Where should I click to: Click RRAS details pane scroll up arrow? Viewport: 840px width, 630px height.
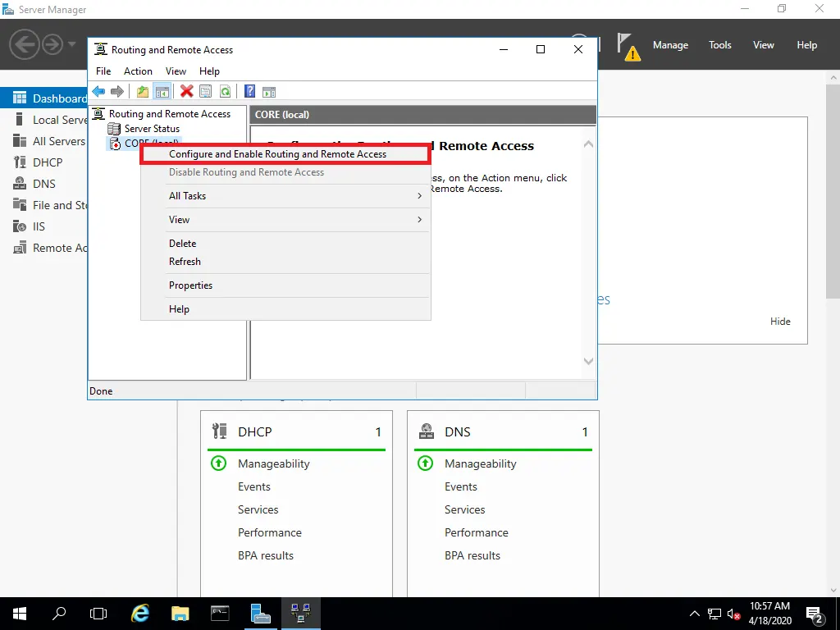pos(588,144)
